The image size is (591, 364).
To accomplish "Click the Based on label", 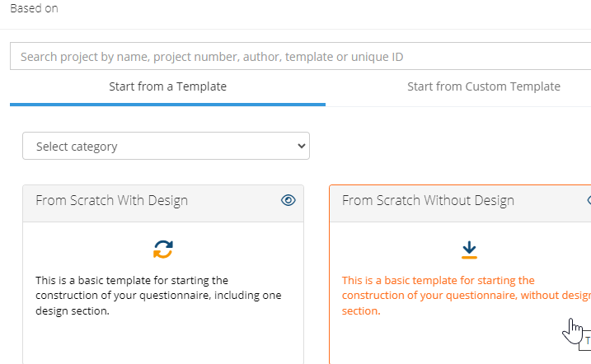I will point(34,8).
